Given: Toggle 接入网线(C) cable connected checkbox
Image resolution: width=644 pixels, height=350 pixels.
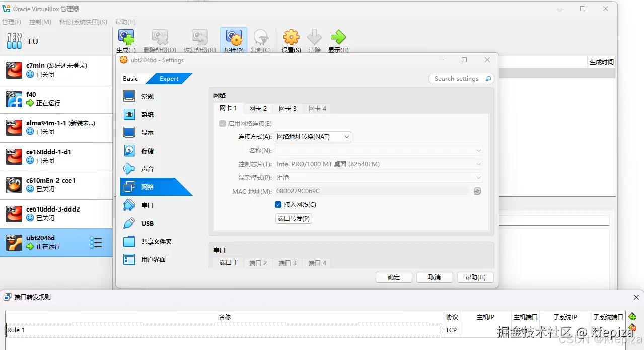Looking at the screenshot, I should [278, 204].
